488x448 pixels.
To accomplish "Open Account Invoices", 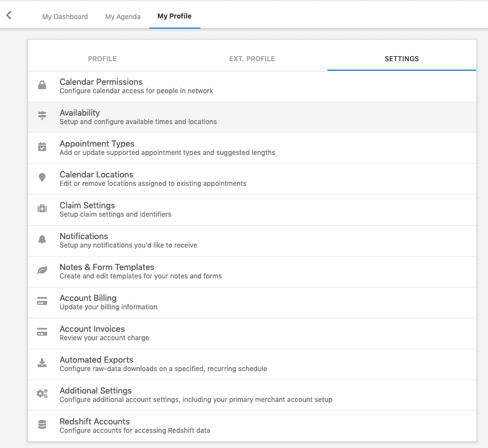I will pyautogui.click(x=252, y=333).
